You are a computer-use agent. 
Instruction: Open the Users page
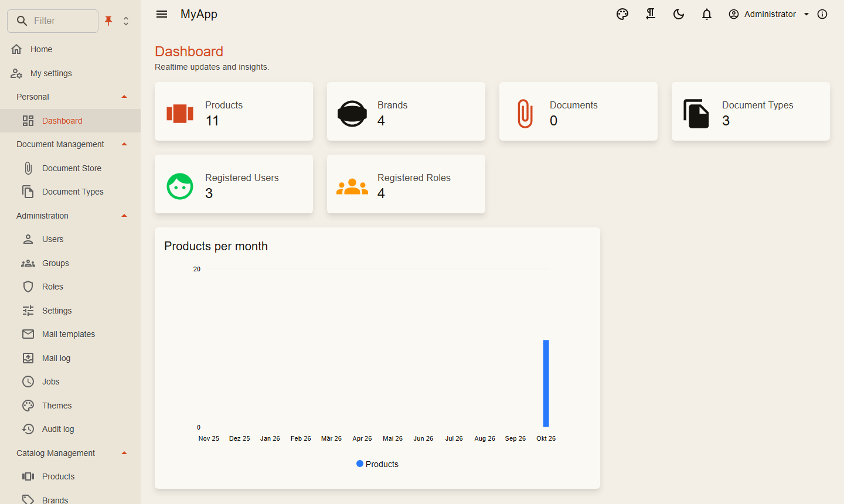[70, 239]
